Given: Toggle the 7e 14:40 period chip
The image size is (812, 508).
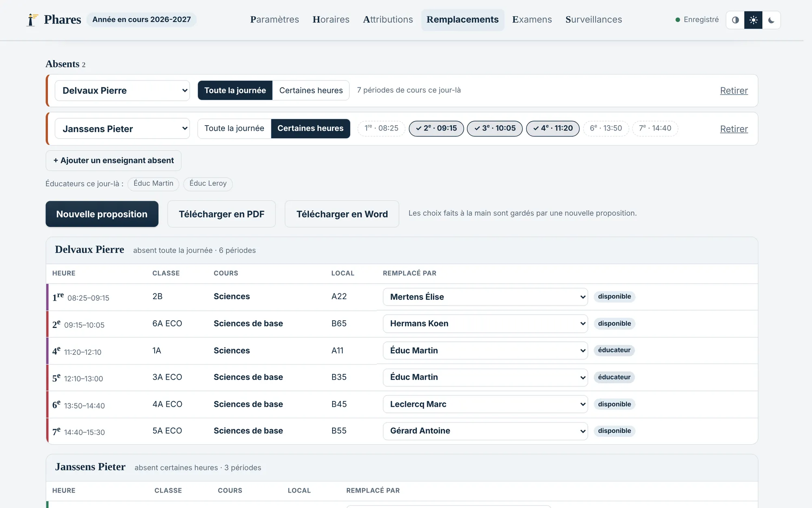Looking at the screenshot, I should tap(655, 128).
